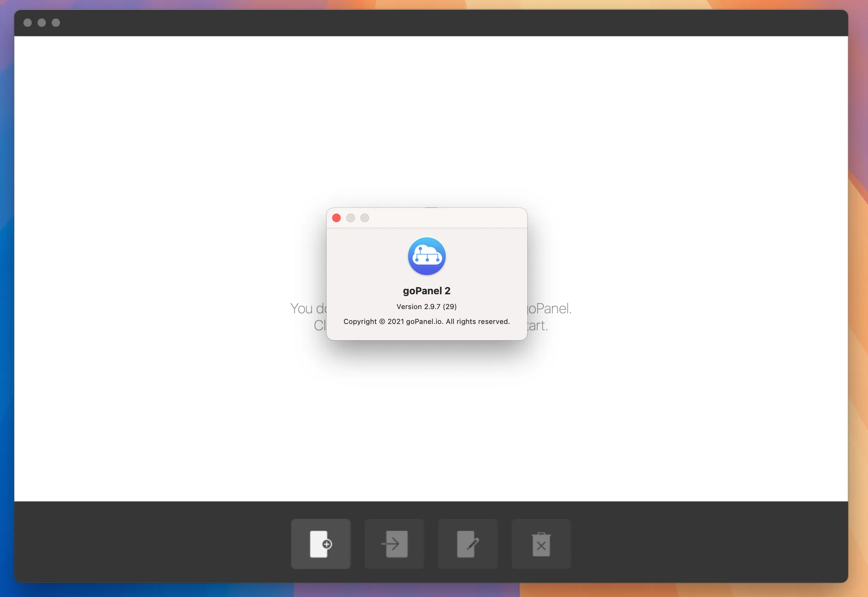This screenshot has width=868, height=597.
Task: Click the grayed zoom button of About dialog
Action: click(365, 218)
